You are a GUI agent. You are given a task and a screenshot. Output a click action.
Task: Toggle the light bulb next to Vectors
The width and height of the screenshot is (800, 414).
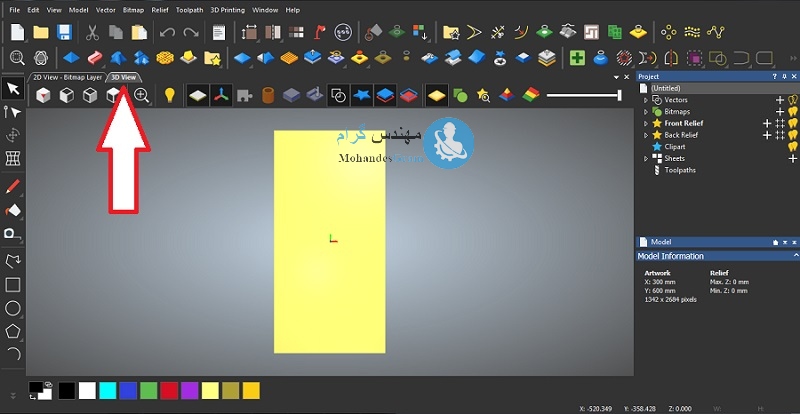793,100
